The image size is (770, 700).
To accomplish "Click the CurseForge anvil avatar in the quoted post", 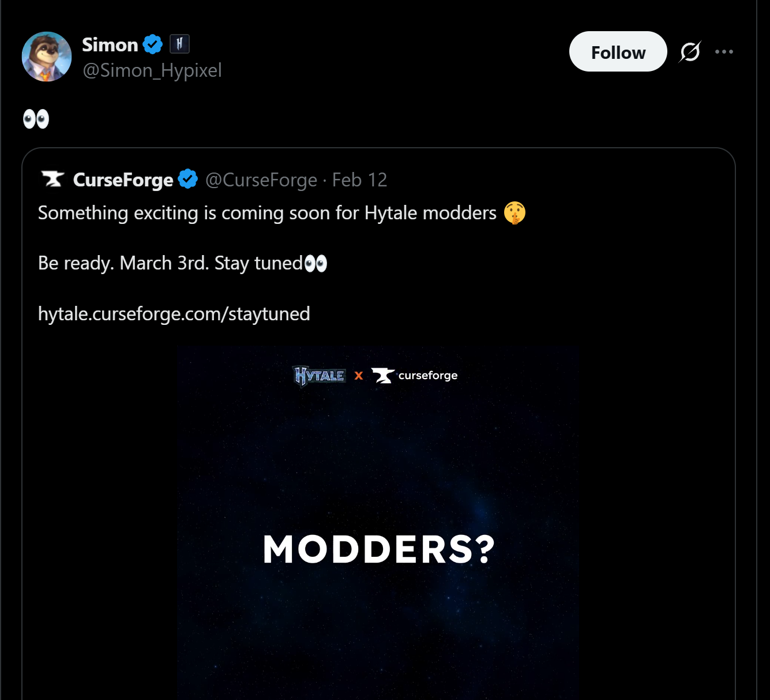I will [x=53, y=179].
